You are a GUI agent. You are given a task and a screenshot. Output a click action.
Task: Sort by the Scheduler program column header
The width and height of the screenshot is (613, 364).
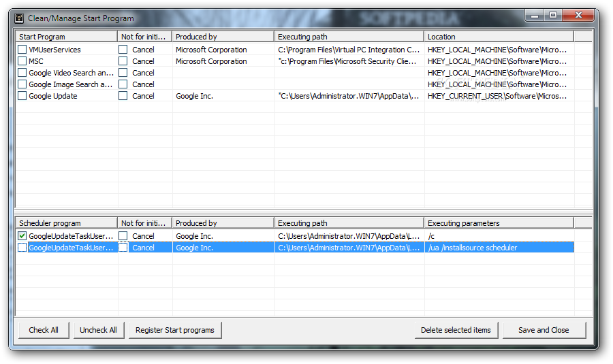coord(67,223)
